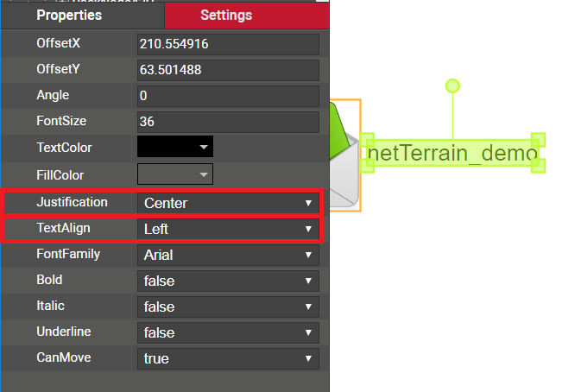Screen dimensions: 562x392
Task: Open the Justification dropdown showing Center
Action: (x=228, y=203)
